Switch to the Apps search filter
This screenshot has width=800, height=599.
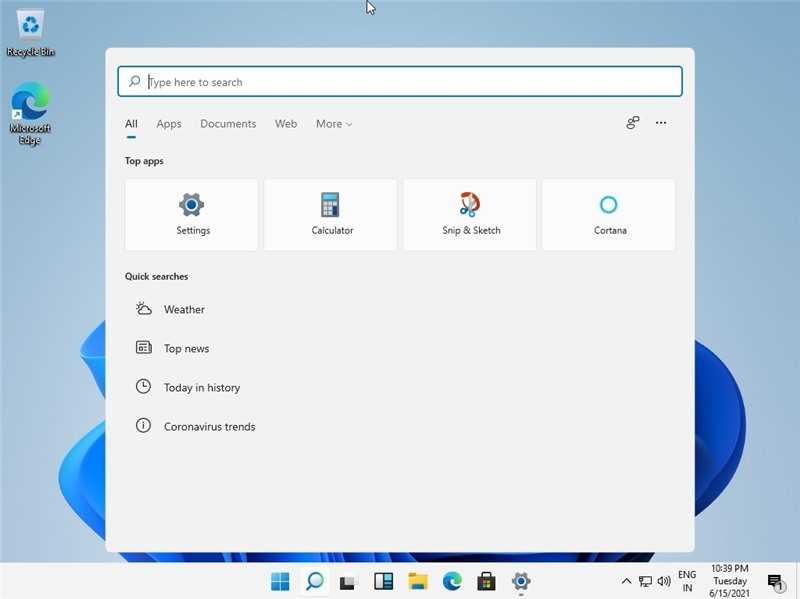click(168, 123)
